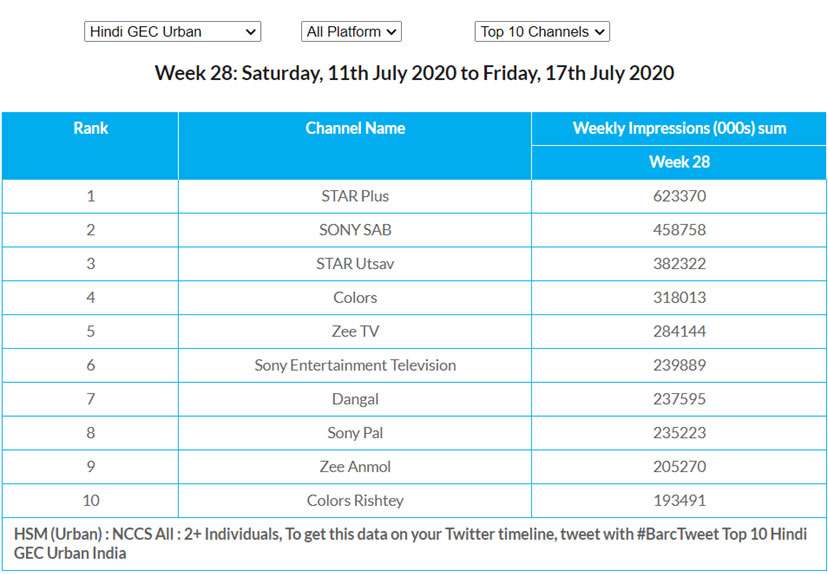Click the Rank column header

tap(91, 128)
